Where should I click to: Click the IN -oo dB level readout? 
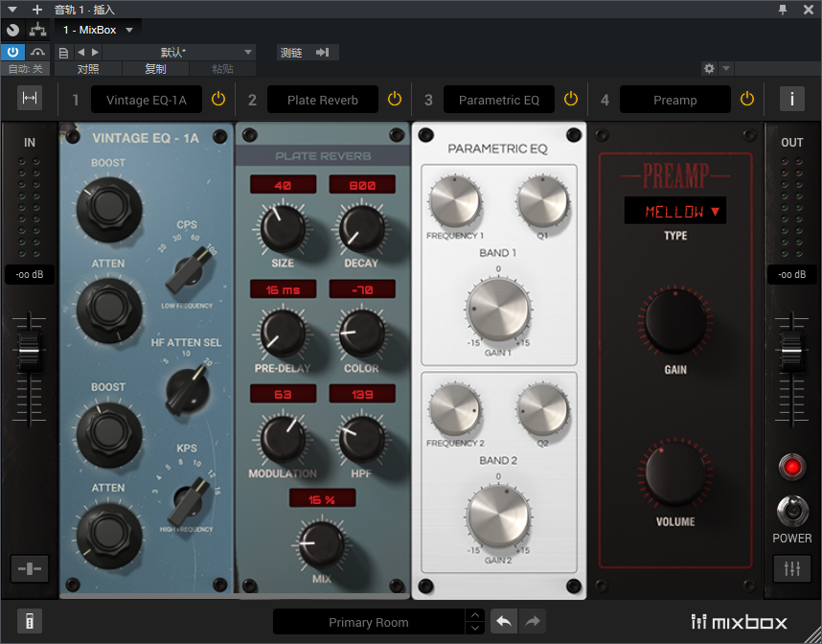click(30, 274)
